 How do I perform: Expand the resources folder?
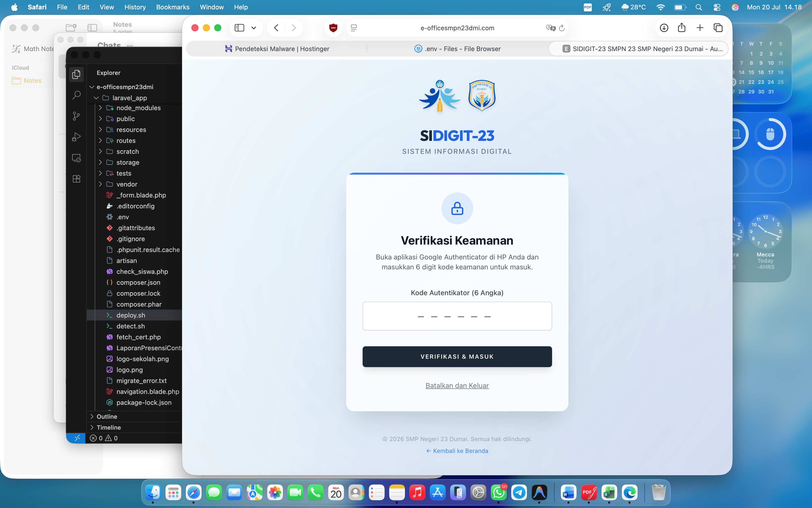pos(100,130)
